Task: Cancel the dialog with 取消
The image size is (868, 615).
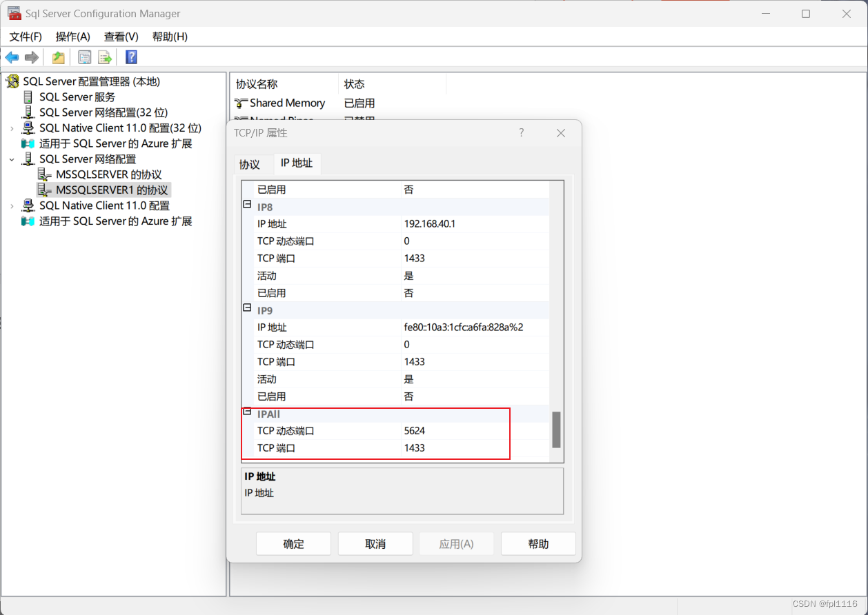Action: [x=375, y=544]
